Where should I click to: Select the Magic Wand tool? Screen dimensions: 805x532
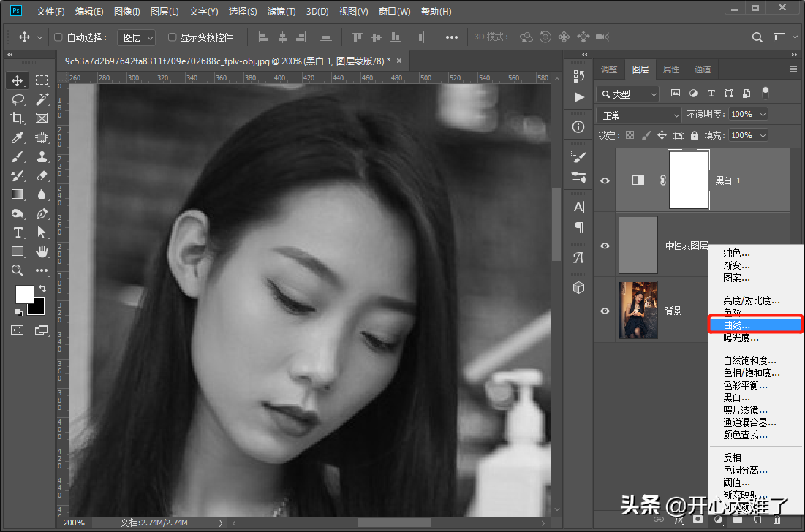point(42,99)
